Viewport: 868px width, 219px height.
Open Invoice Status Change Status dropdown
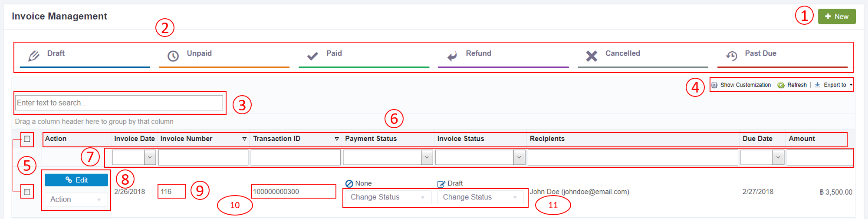click(x=480, y=197)
